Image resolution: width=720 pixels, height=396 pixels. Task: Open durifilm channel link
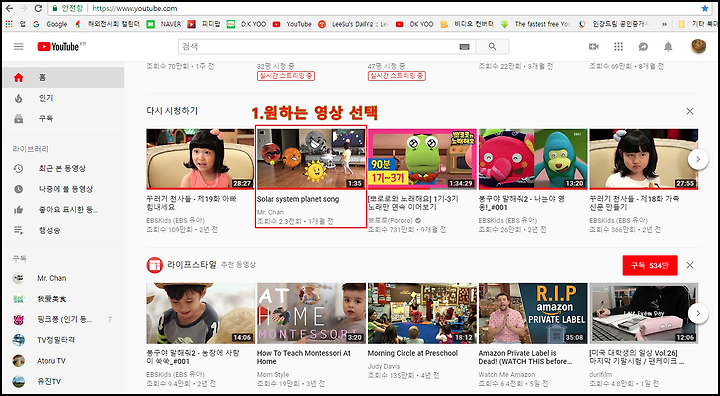tap(601, 374)
